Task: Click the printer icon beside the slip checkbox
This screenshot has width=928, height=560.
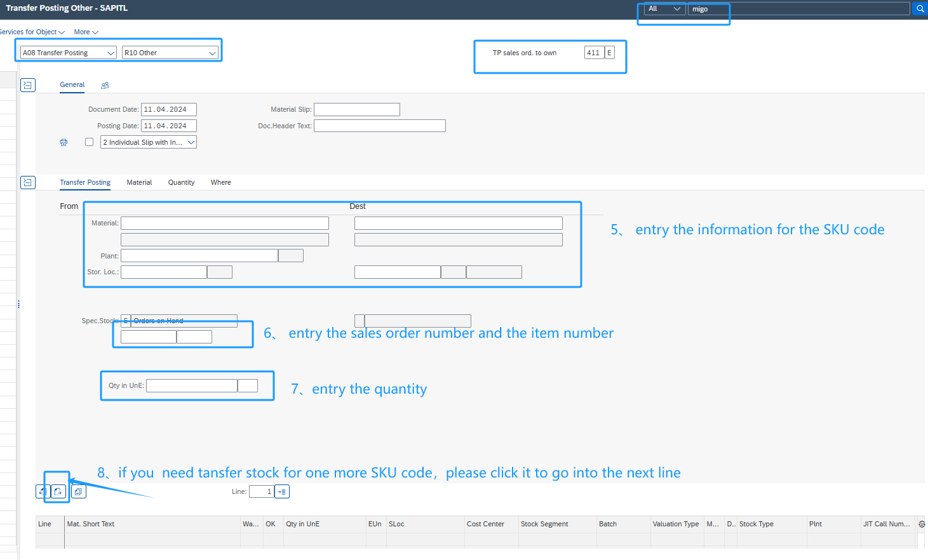Action: 64,142
